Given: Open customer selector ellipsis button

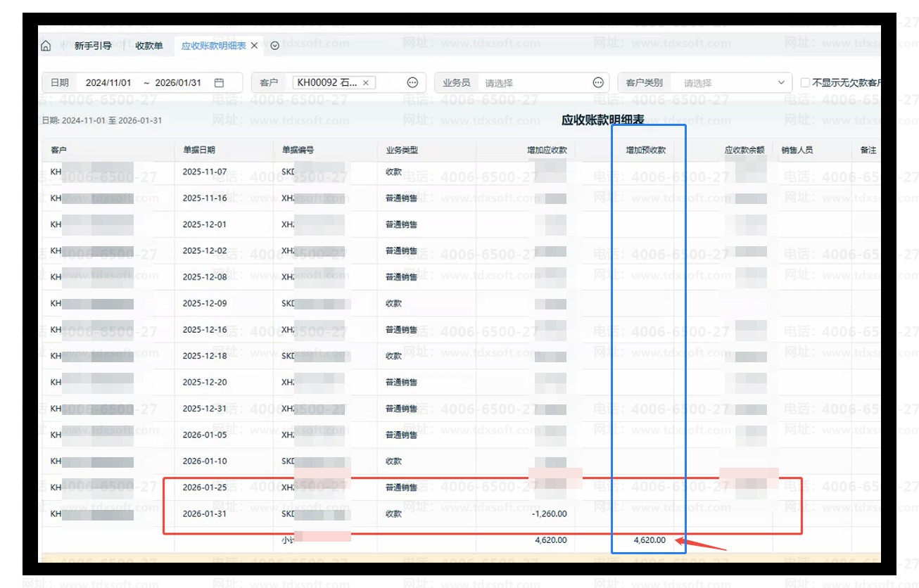Looking at the screenshot, I should tap(412, 82).
